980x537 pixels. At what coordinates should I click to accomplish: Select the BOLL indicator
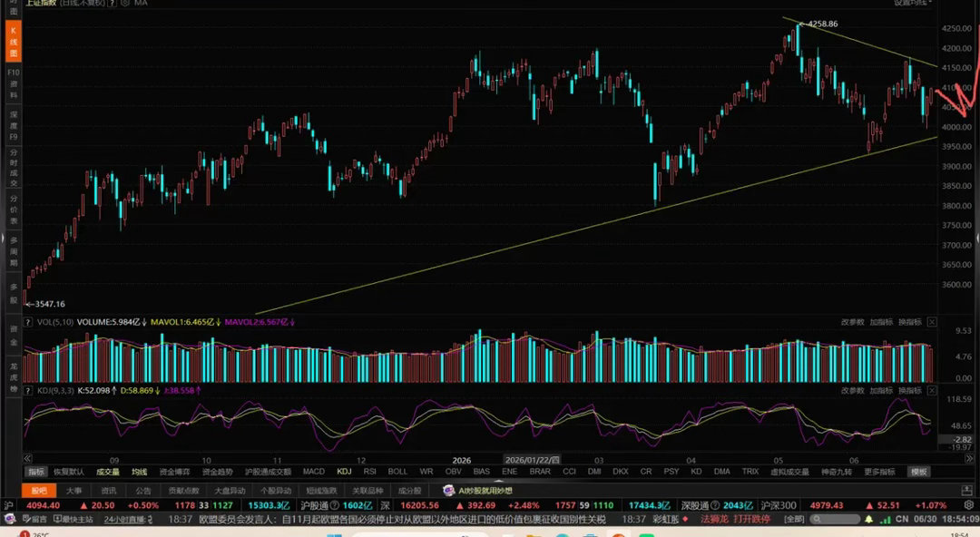click(397, 472)
